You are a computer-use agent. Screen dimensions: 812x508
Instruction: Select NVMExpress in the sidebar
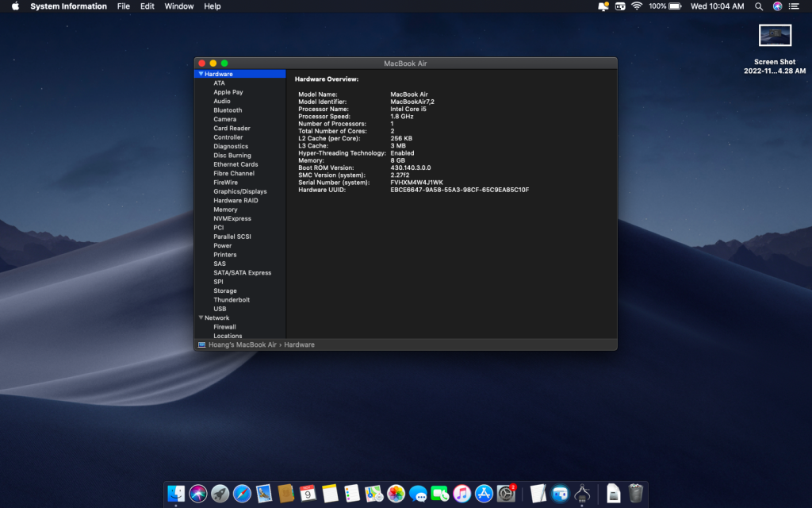point(232,218)
